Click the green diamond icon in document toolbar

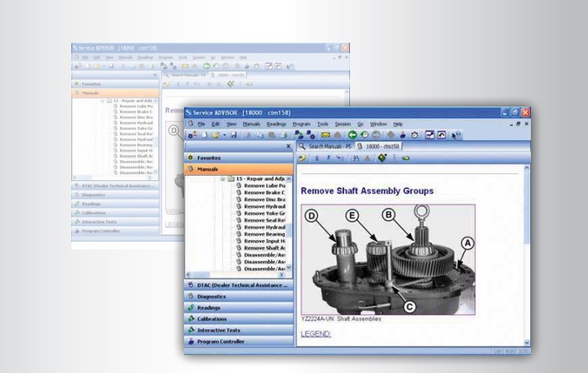tap(382, 158)
